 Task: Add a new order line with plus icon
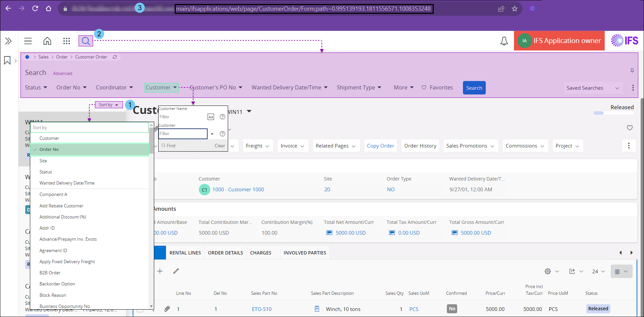tap(160, 271)
